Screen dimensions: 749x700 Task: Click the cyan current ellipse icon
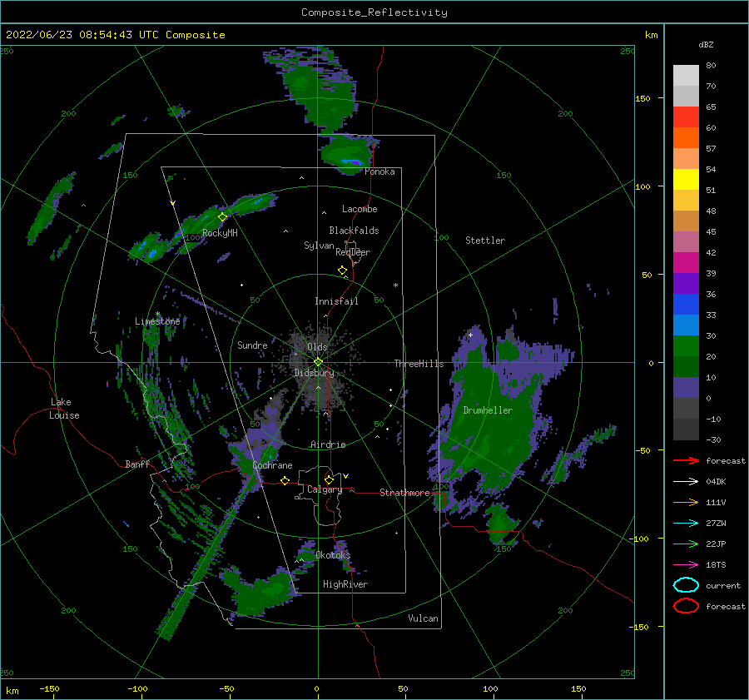(686, 585)
